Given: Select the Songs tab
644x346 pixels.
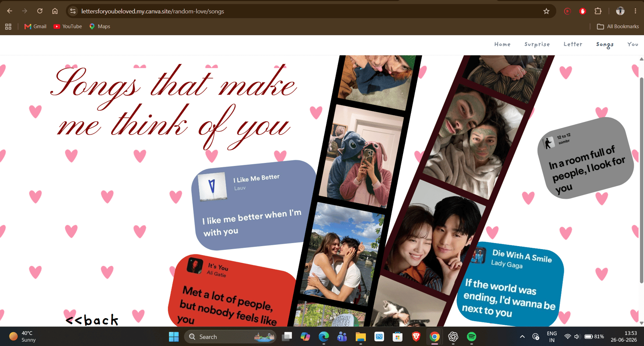Looking at the screenshot, I should [605, 45].
